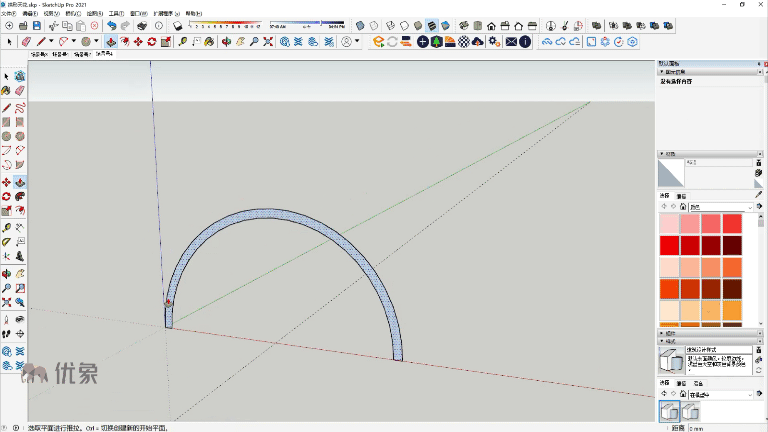768x432 pixels.
Task: Open the 窗口 (Window) menu
Action: [137, 14]
